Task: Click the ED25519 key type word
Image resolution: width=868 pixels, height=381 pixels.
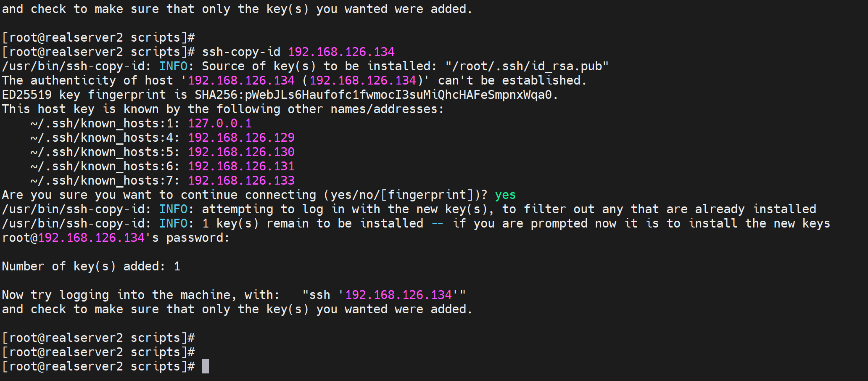Action: coord(27,95)
